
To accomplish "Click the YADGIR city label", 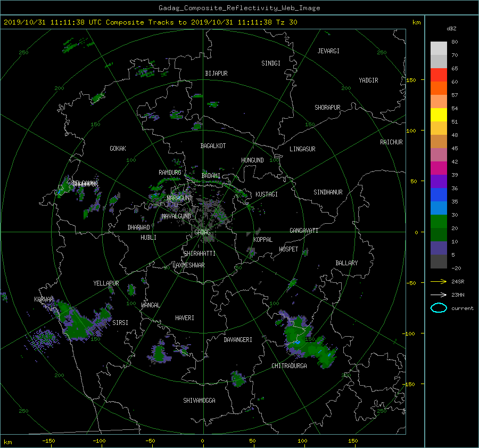I will [368, 80].
